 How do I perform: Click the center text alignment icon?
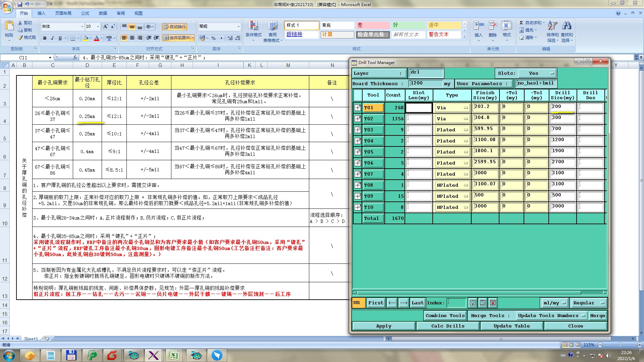pyautogui.click(x=132, y=38)
